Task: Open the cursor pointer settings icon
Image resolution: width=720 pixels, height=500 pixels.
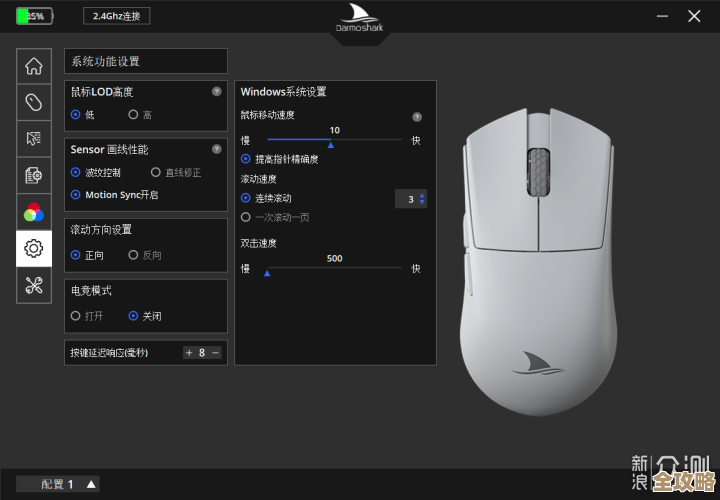Action: pyautogui.click(x=34, y=138)
